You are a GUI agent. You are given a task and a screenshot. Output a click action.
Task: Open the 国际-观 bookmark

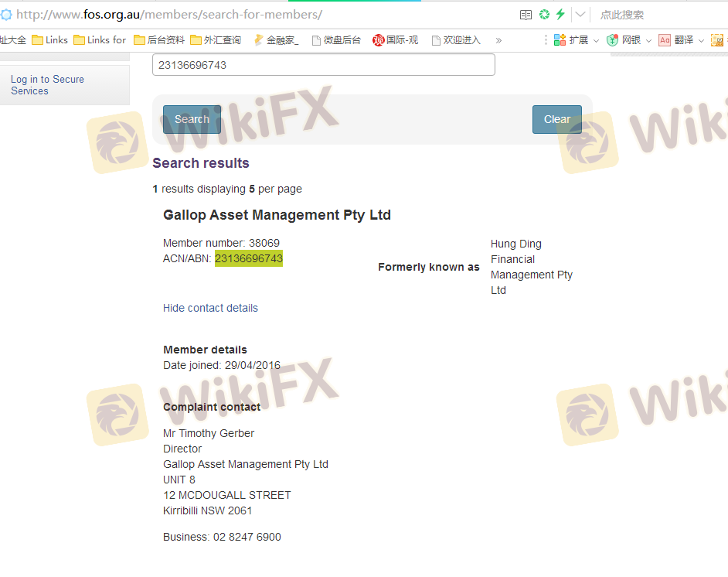pyautogui.click(x=396, y=40)
